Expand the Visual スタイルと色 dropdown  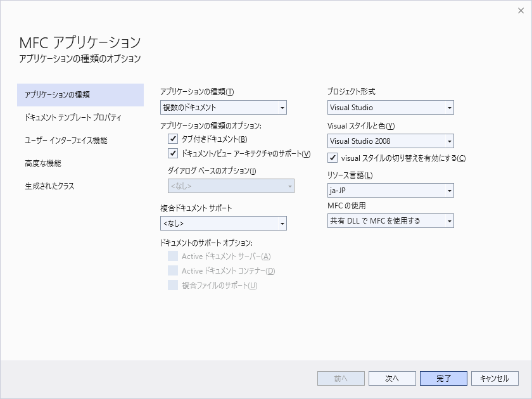click(x=390, y=141)
